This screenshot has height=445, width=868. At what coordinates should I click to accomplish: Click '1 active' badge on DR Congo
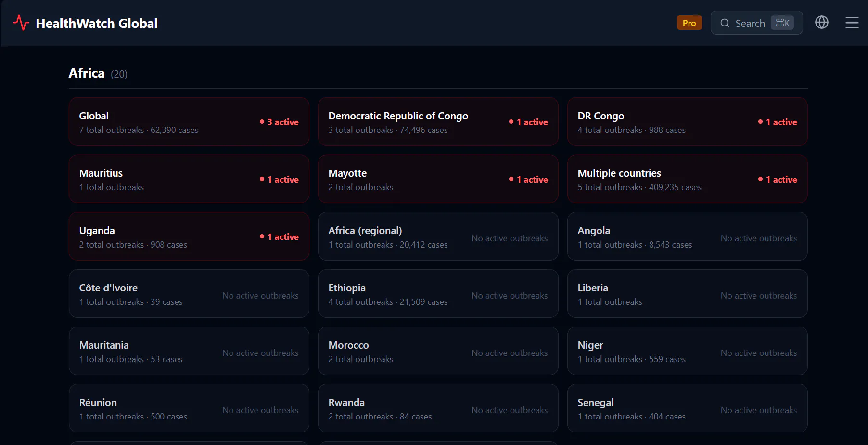click(x=778, y=122)
